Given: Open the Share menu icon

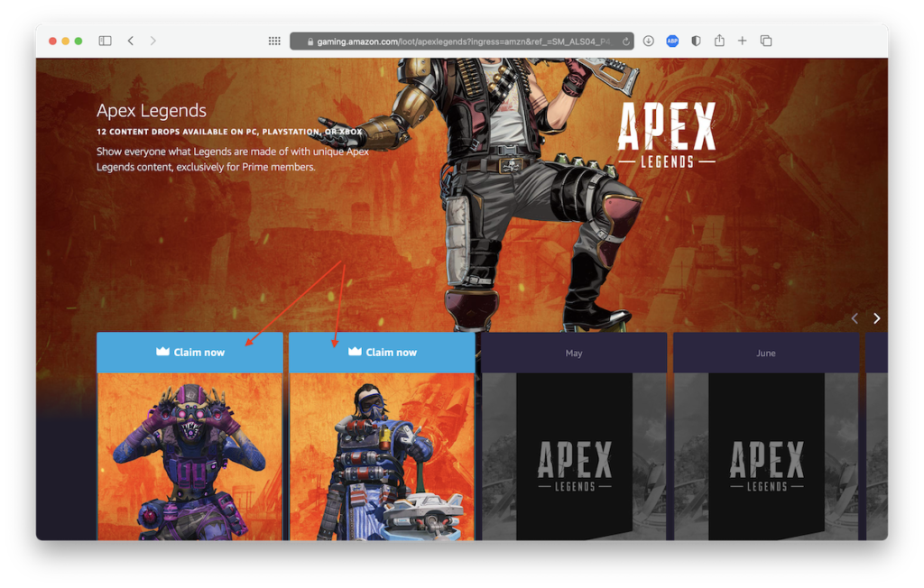Looking at the screenshot, I should click(x=719, y=41).
